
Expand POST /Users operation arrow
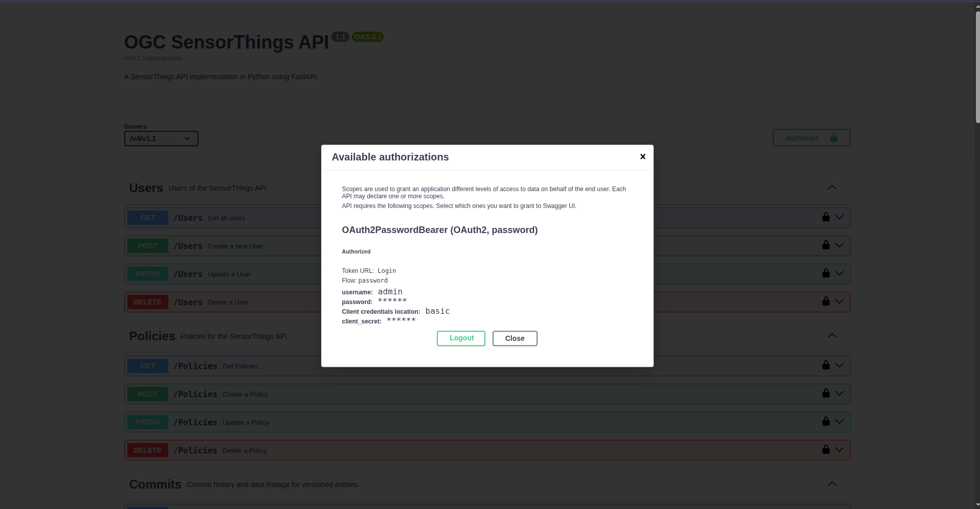tap(839, 245)
